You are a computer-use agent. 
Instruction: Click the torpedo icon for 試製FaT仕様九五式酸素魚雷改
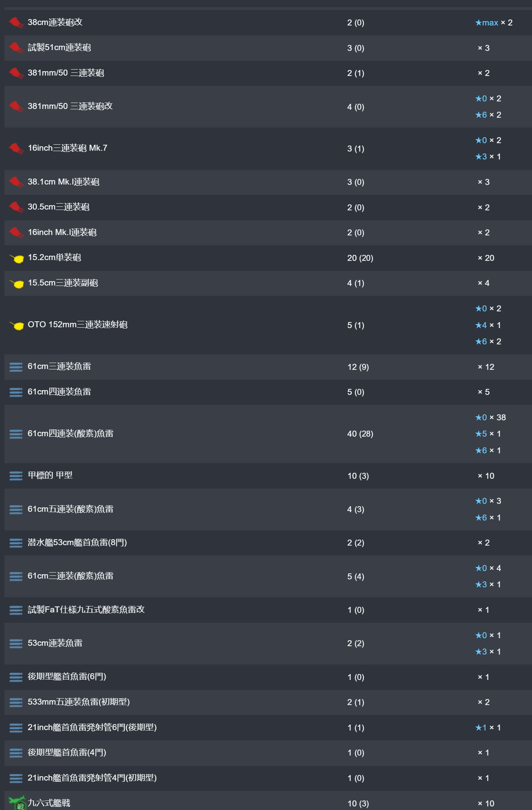tap(16, 610)
